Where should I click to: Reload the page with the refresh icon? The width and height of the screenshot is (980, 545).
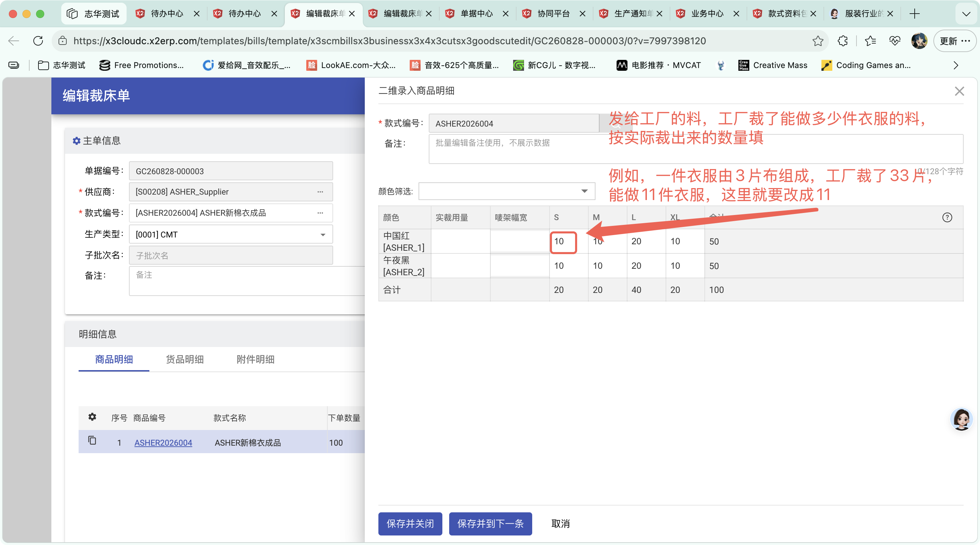click(x=38, y=41)
